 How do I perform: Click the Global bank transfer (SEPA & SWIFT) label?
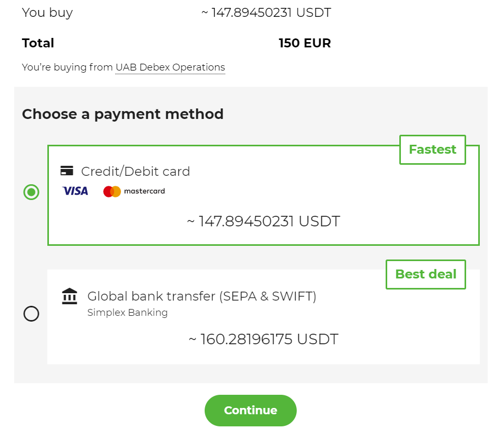pyautogui.click(x=201, y=296)
